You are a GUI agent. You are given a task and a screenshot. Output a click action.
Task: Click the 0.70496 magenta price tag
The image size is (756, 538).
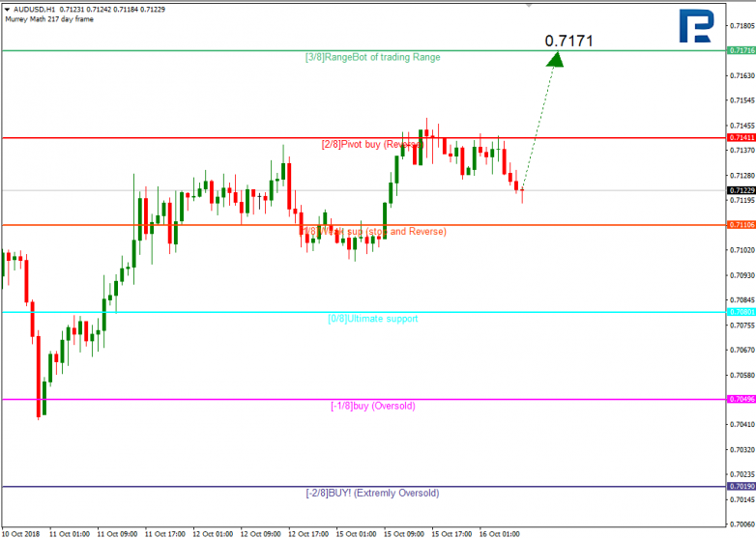(741, 399)
